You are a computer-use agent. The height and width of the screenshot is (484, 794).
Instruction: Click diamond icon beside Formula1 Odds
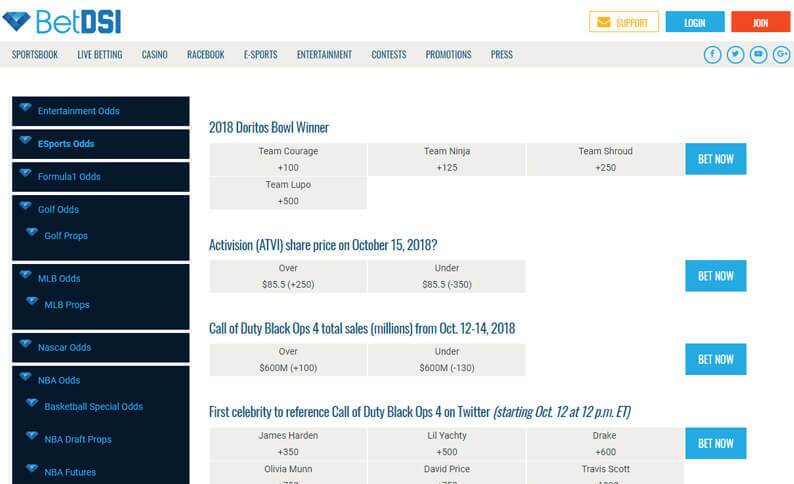pyautogui.click(x=25, y=173)
